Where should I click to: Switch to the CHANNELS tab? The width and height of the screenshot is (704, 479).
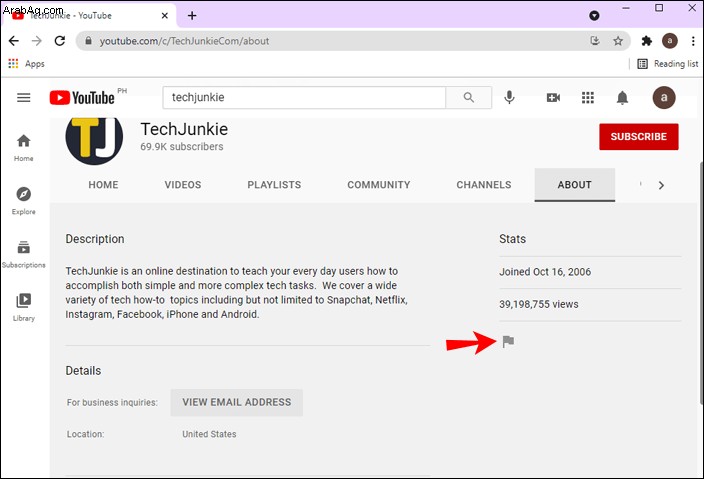point(484,185)
